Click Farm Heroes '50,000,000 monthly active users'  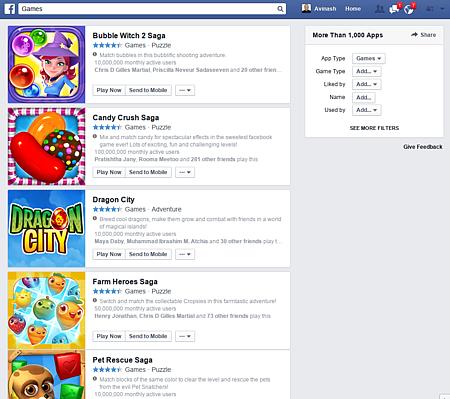coord(135,308)
